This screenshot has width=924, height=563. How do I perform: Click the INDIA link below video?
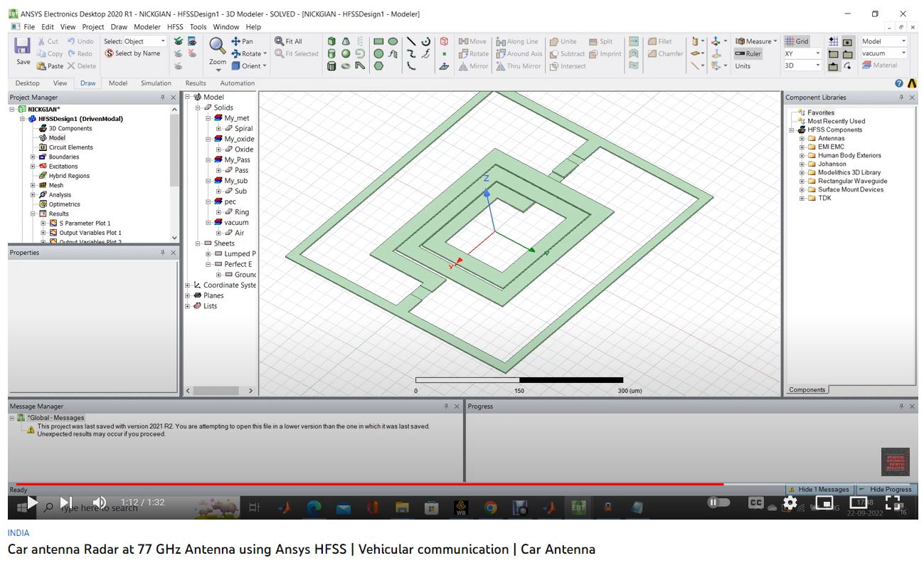(18, 533)
